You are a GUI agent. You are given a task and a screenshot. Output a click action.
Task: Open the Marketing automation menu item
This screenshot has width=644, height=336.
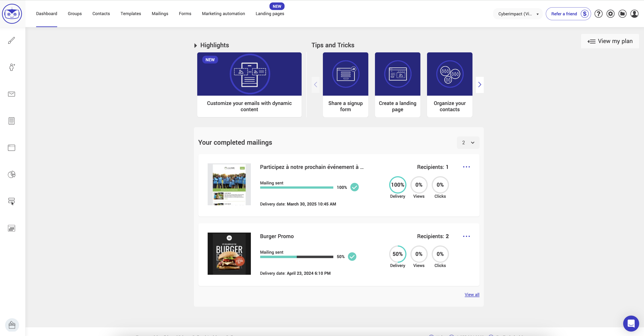223,14
